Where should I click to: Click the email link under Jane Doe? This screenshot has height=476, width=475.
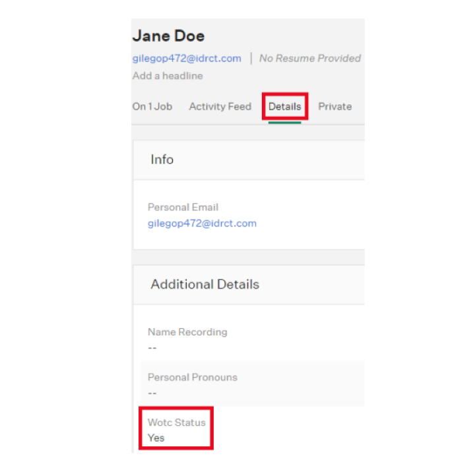(187, 59)
